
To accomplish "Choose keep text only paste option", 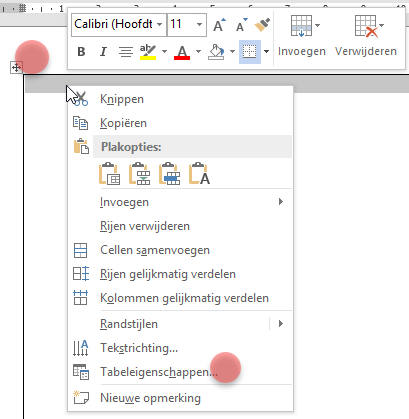I will (x=199, y=173).
